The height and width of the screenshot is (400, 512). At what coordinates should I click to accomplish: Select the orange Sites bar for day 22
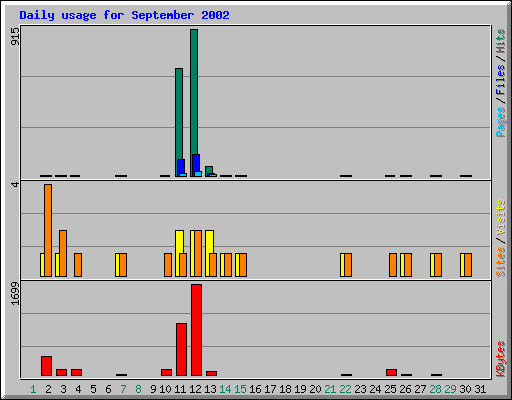point(348,265)
